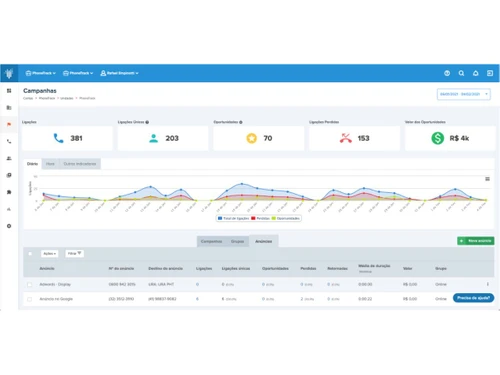Open the chart hamburger menu icon
Viewport: 500px width, 375px height.
click(x=487, y=179)
